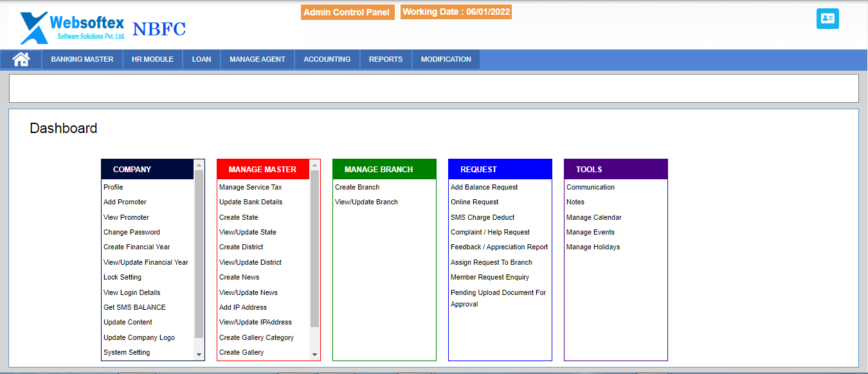Open View/Update Branch
The height and width of the screenshot is (374, 868).
tap(366, 202)
